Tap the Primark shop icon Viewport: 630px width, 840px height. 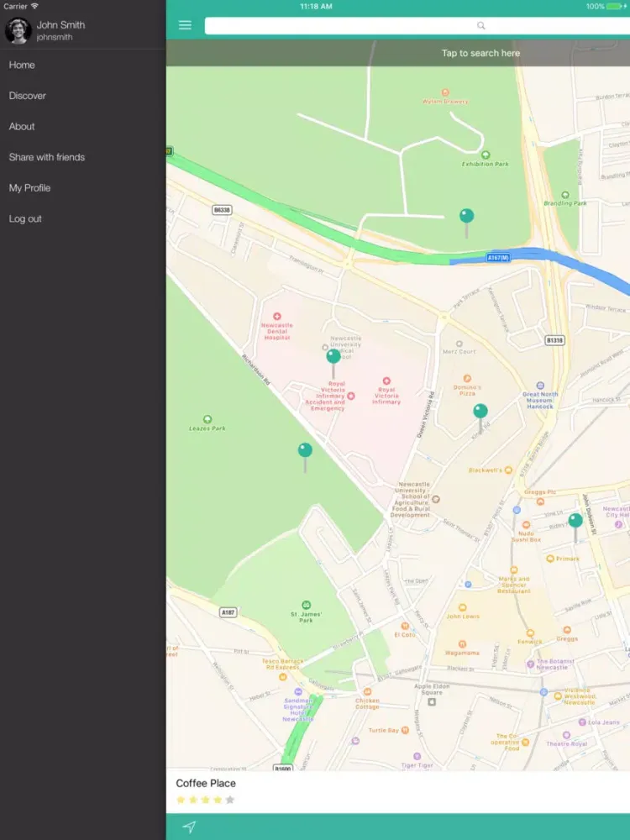point(549,559)
